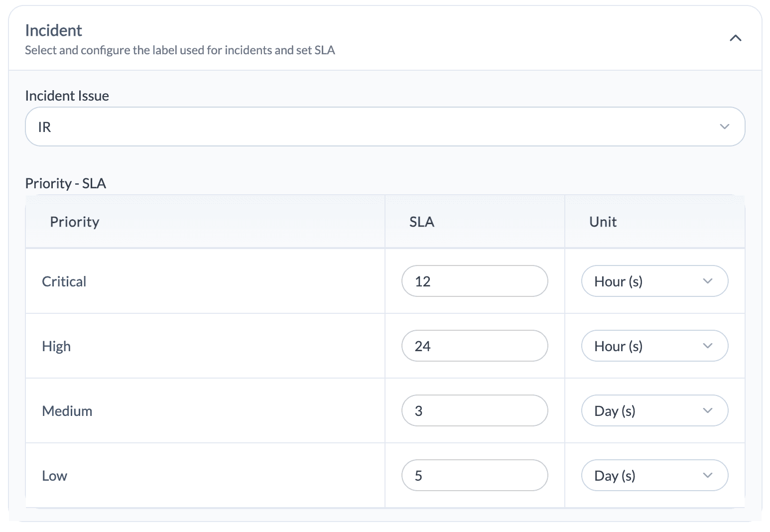This screenshot has width=770, height=532.
Task: Collapse the Incident section chevron
Action: coord(735,38)
